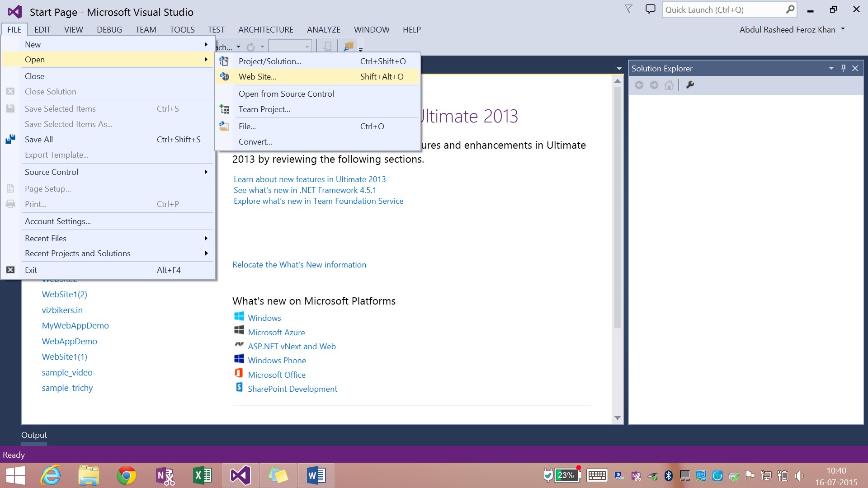
Task: Choose Account Settings... menu item
Action: click(108, 221)
